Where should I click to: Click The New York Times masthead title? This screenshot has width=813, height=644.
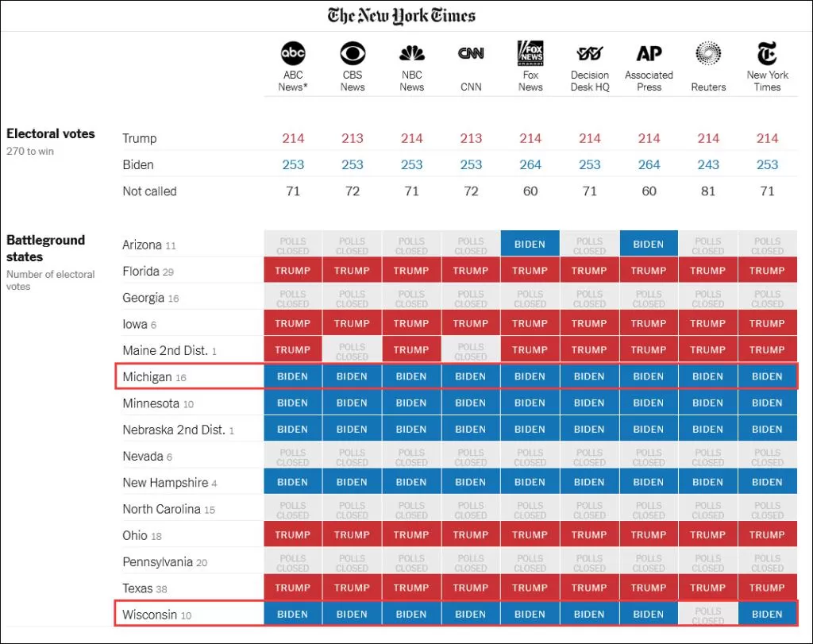pyautogui.click(x=401, y=16)
